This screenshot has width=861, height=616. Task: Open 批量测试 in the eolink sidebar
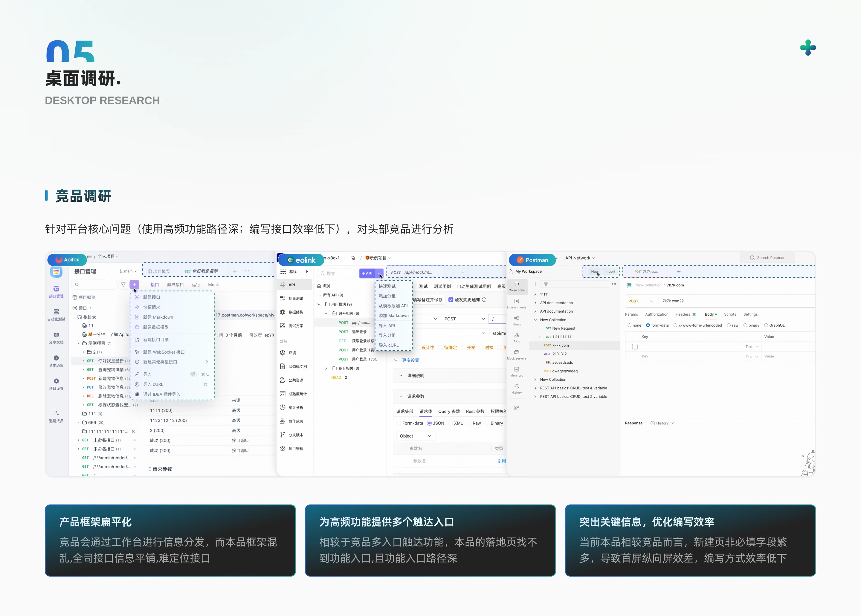(292, 299)
